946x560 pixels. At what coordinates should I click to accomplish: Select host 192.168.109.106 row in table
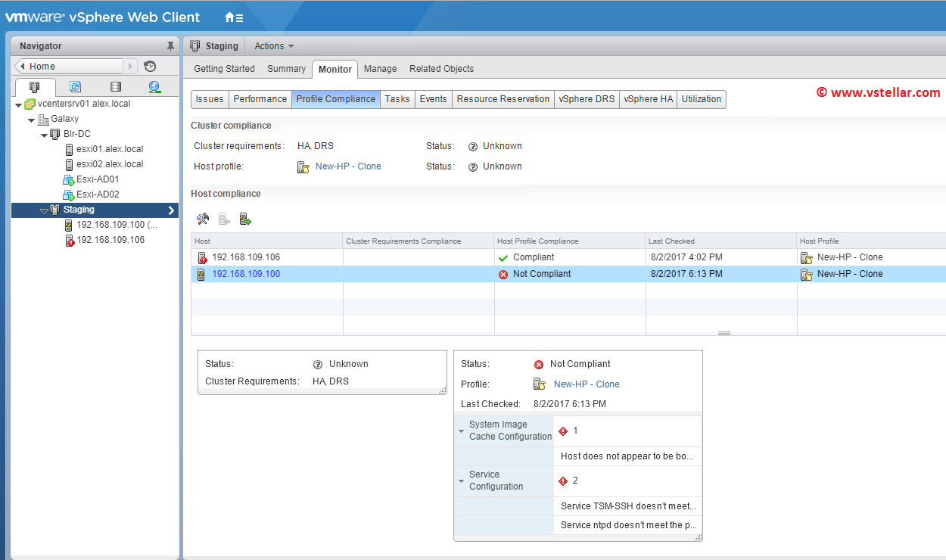click(246, 257)
